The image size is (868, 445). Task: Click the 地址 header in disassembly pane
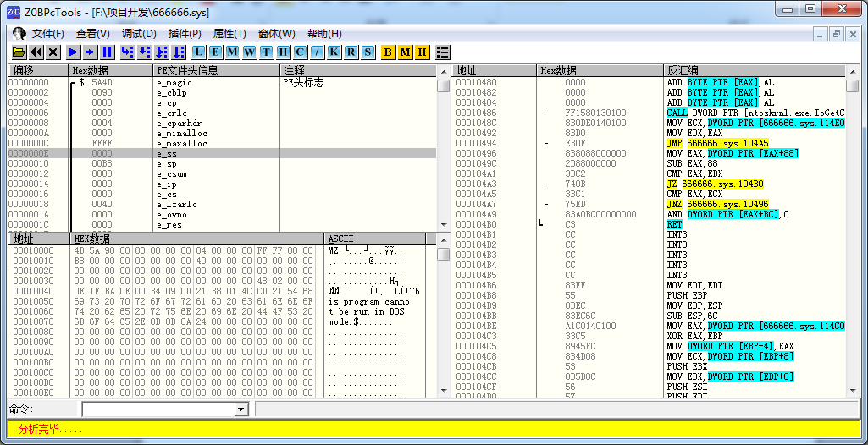point(495,71)
